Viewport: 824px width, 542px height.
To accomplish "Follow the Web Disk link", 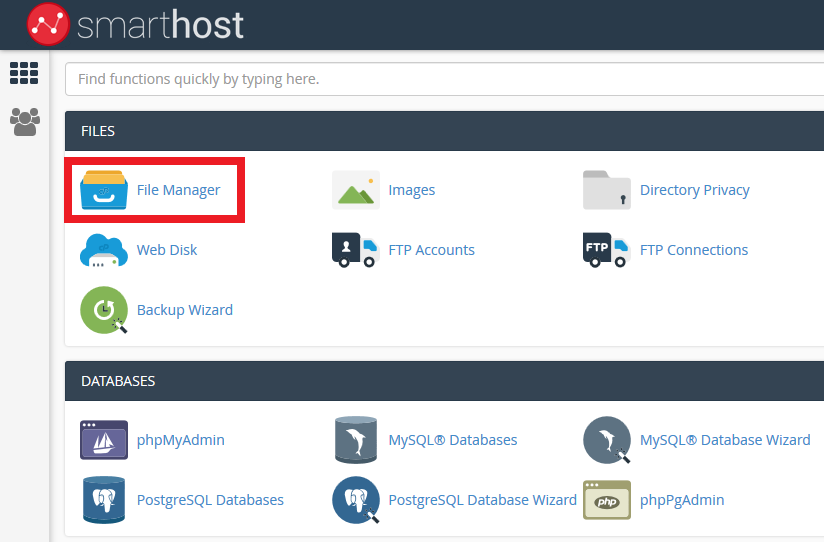I will click(167, 250).
